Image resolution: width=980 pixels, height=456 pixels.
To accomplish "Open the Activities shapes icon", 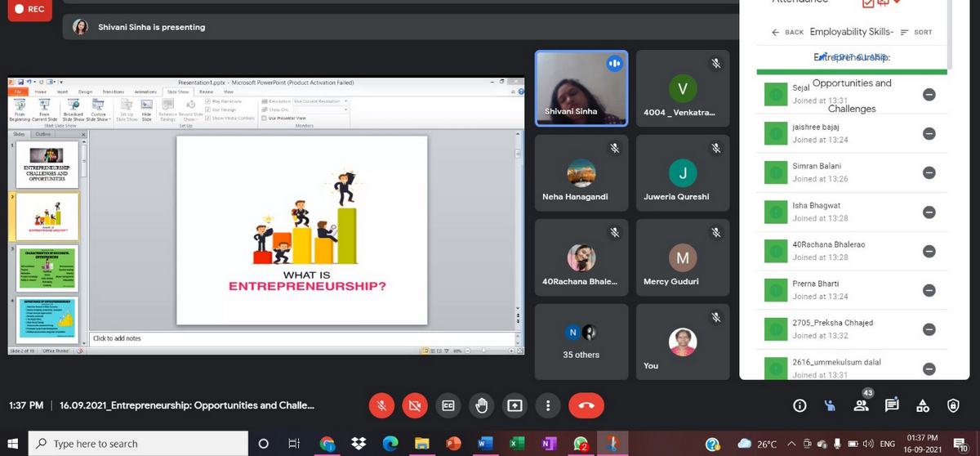I will [x=923, y=405].
